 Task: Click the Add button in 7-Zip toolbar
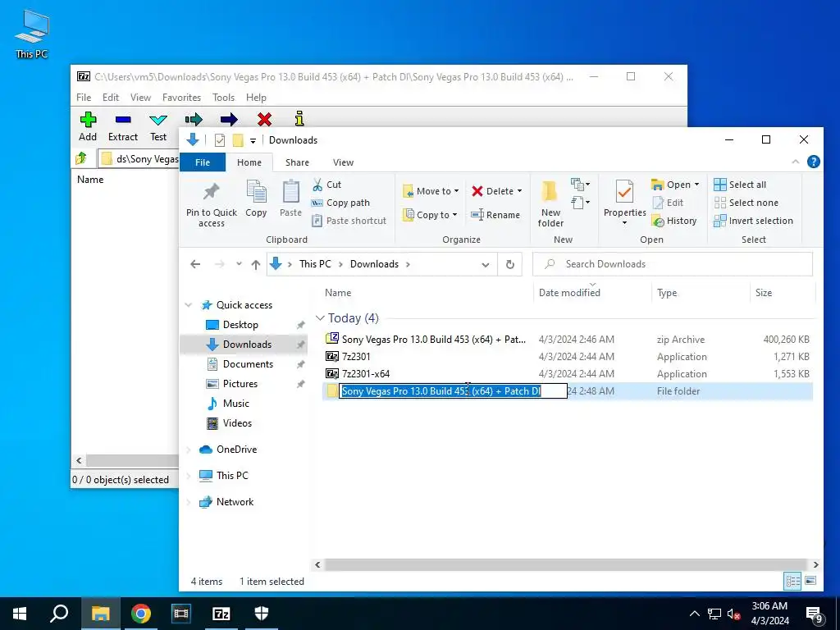pos(88,127)
